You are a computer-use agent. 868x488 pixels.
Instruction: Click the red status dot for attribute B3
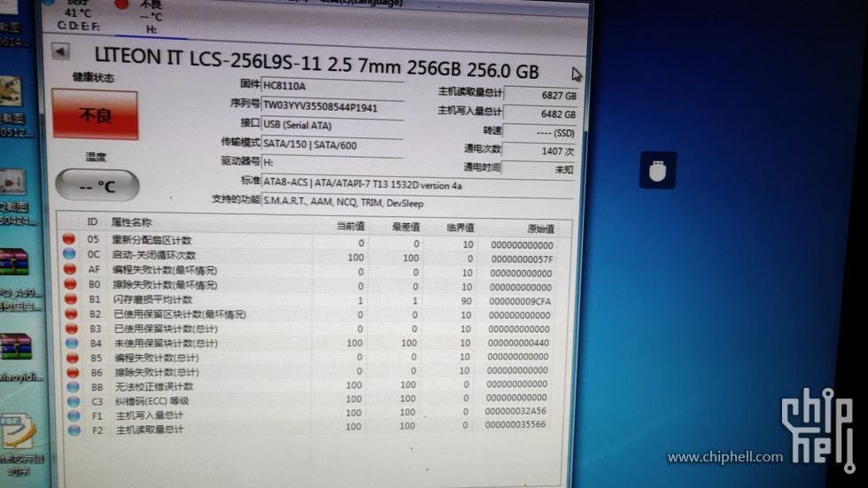pyautogui.click(x=72, y=328)
